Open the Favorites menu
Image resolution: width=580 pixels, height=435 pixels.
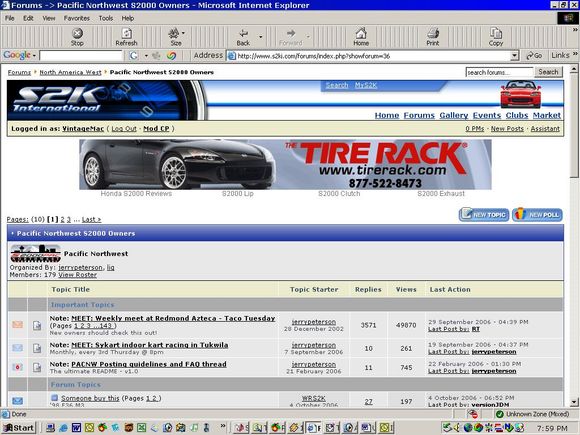coord(77,18)
